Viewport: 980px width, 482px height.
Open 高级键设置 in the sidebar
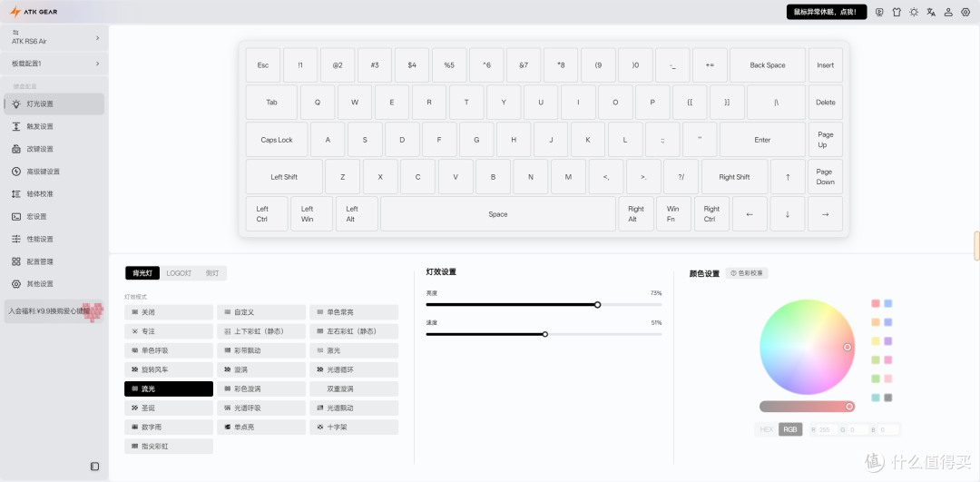pyautogui.click(x=54, y=172)
